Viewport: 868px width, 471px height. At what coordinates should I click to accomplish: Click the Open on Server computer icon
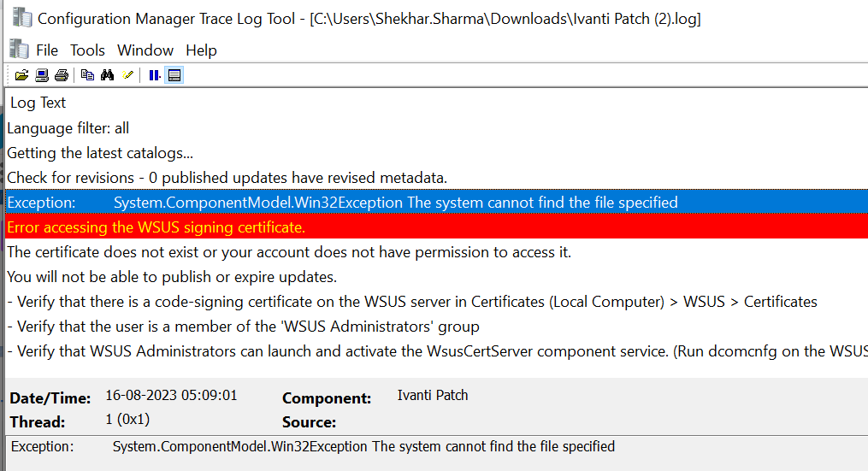[42, 75]
